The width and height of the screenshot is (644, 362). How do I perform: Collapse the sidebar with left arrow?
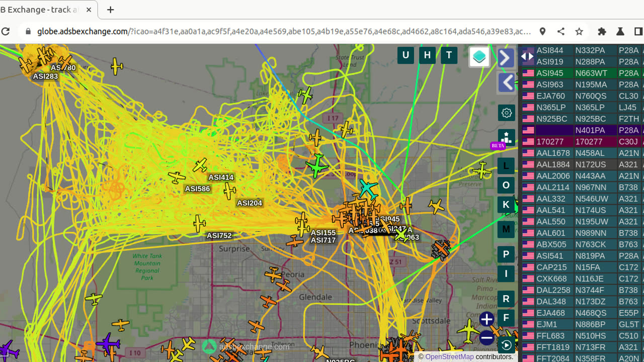(506, 82)
